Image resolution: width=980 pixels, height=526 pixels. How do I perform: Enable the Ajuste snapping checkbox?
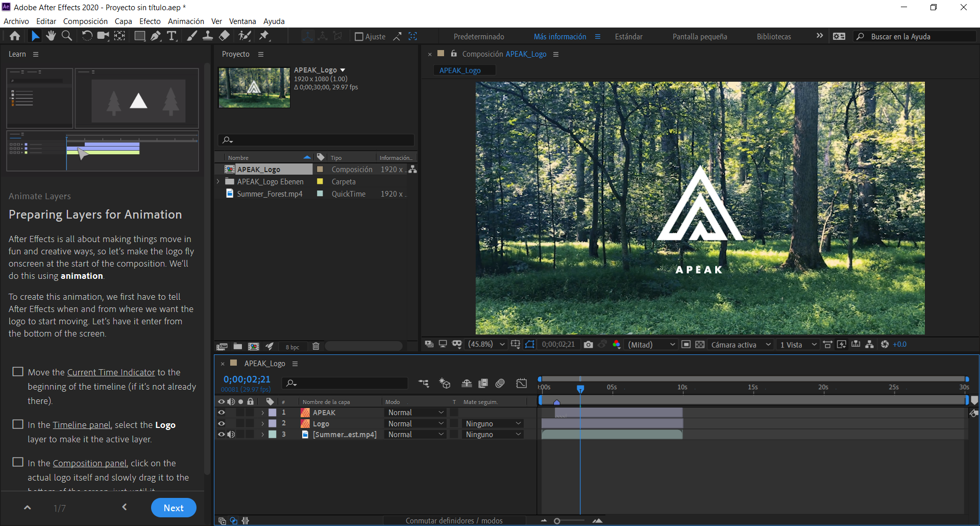[x=359, y=37]
